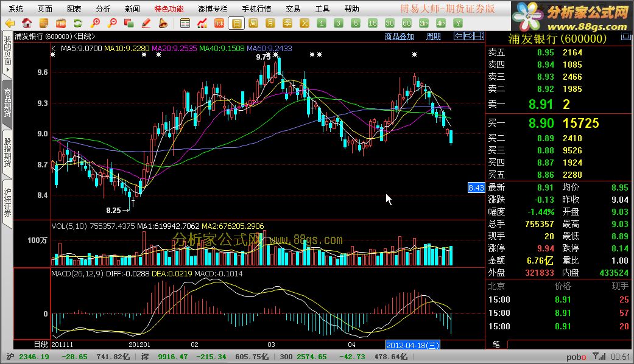This screenshot has height=364, width=634.
Task: Open the 图表 menu
Action: pyautogui.click(x=74, y=9)
